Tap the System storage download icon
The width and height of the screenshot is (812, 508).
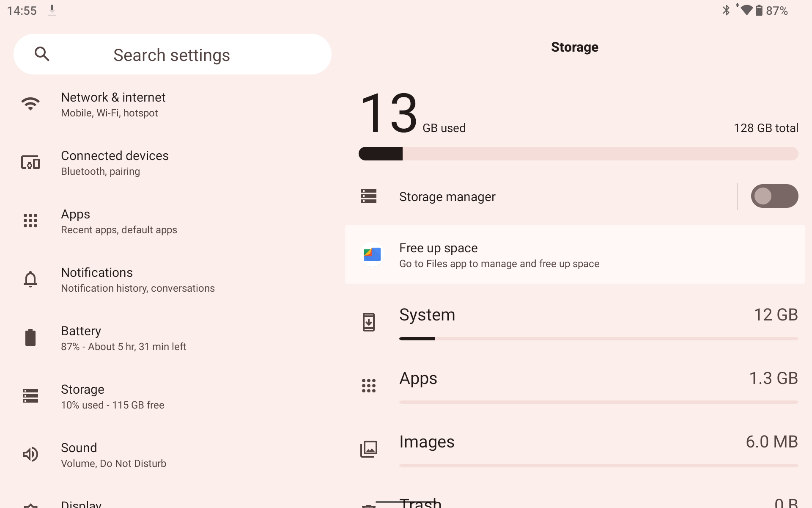click(368, 322)
